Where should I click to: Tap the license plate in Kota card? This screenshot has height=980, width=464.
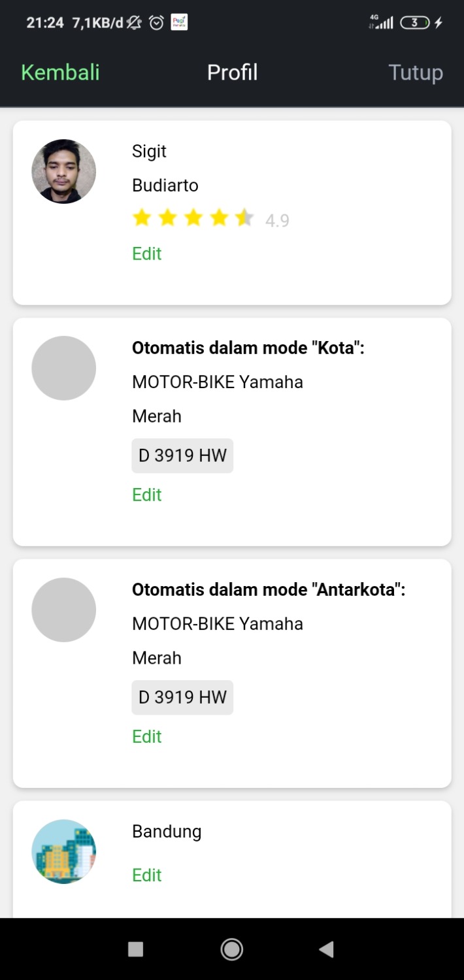coord(182,455)
